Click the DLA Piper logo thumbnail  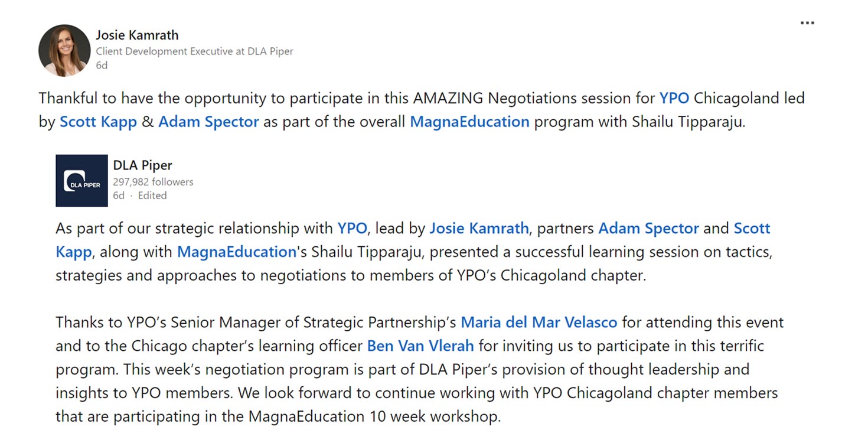[x=81, y=181]
